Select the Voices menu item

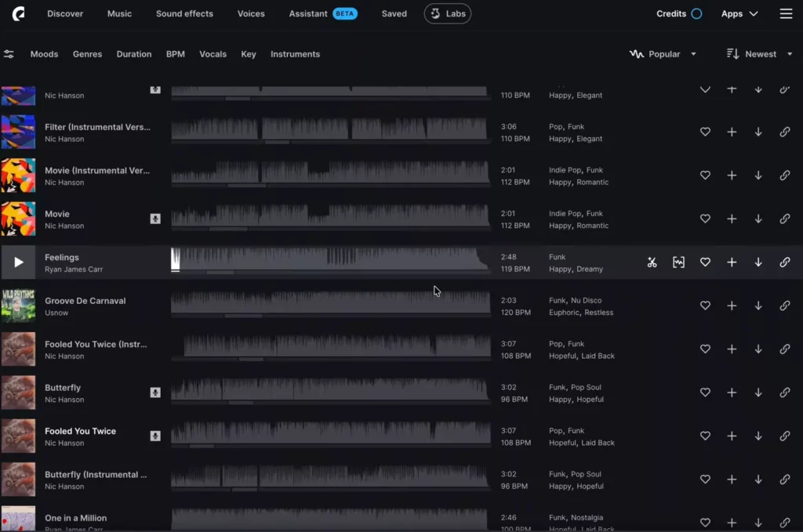point(251,13)
